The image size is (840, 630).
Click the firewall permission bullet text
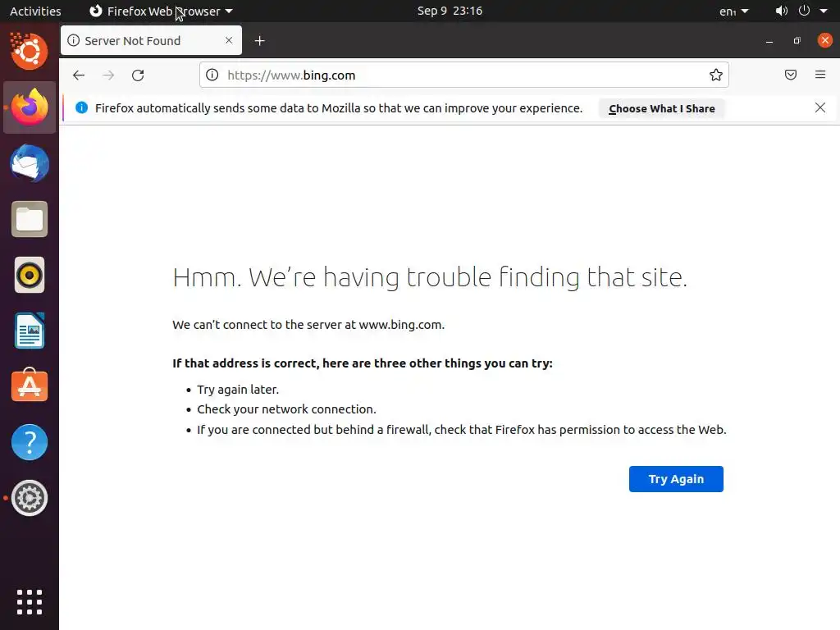[x=462, y=430]
